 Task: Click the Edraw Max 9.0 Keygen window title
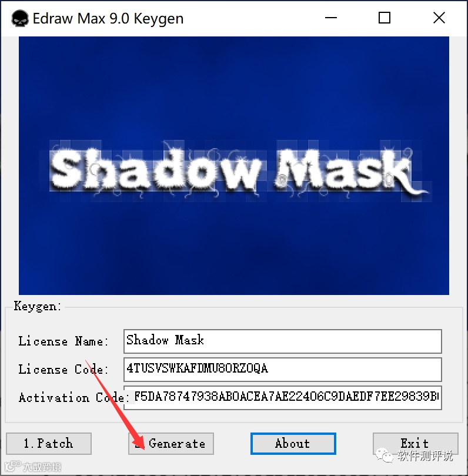[x=108, y=19]
